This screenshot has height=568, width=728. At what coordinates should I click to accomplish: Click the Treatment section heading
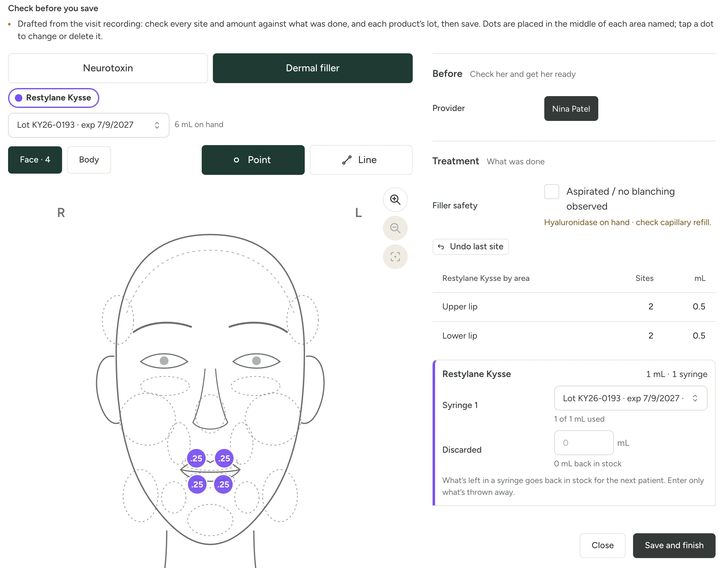[455, 161]
